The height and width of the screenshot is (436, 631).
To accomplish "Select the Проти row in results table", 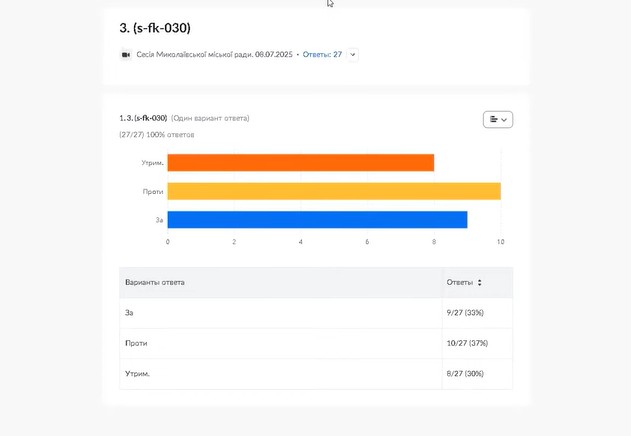I will [x=280, y=343].
